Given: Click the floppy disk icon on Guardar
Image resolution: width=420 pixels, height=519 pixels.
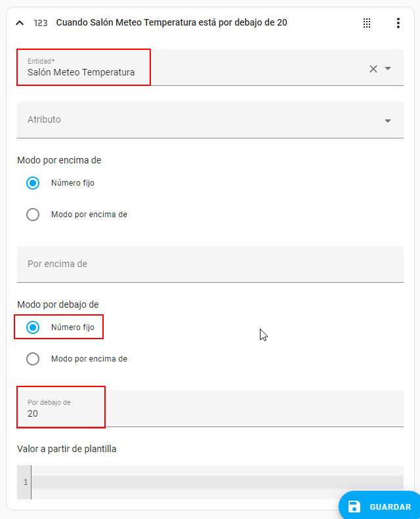Looking at the screenshot, I should [x=354, y=507].
